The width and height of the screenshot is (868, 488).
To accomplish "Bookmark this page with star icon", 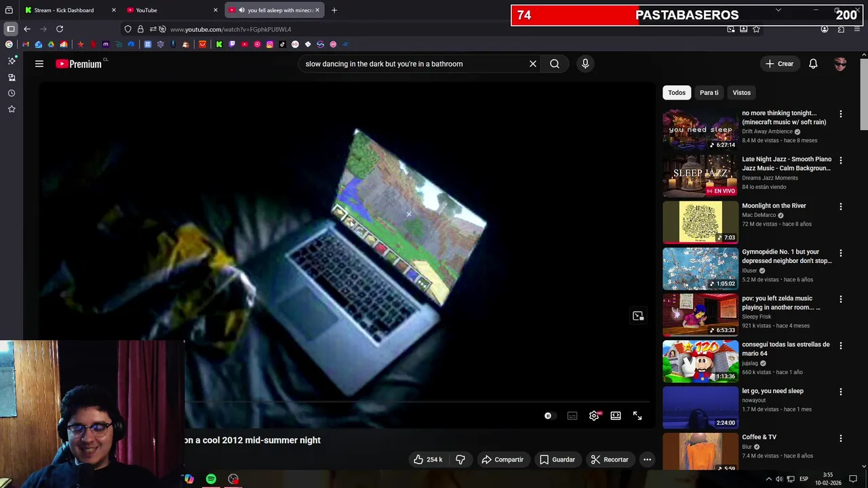I will coord(757,29).
